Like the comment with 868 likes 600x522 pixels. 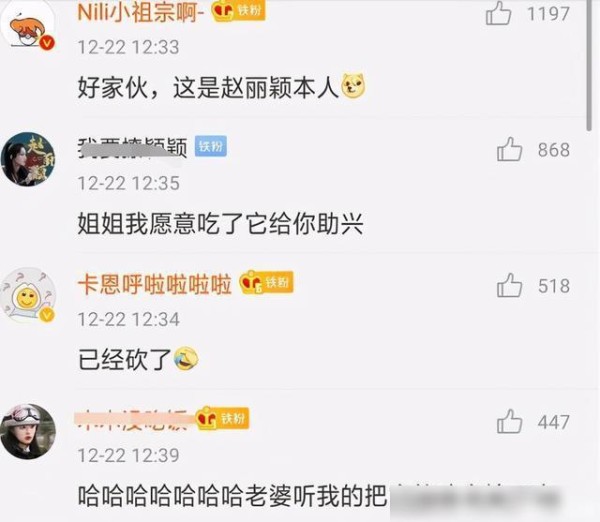coord(509,149)
